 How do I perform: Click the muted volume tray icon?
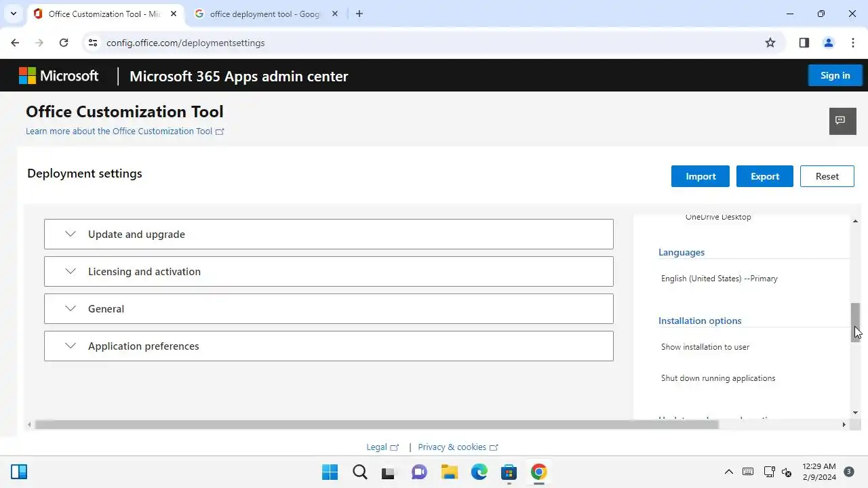point(787,472)
